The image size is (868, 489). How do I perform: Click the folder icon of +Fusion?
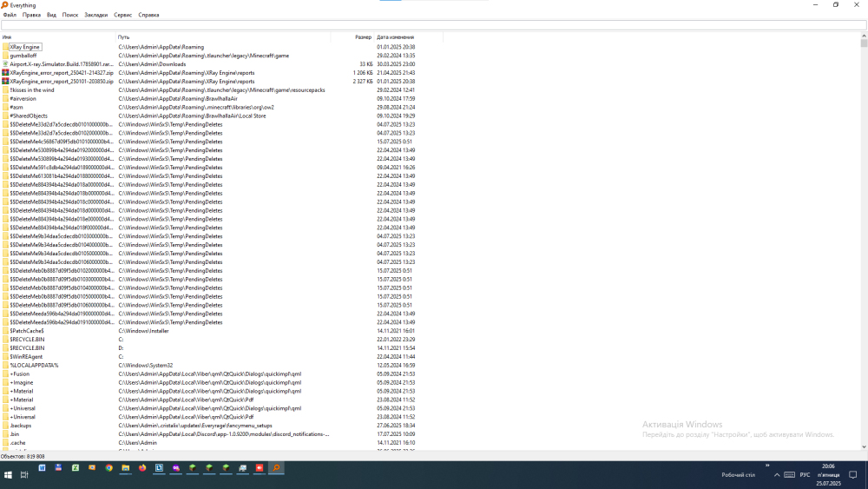coord(5,373)
